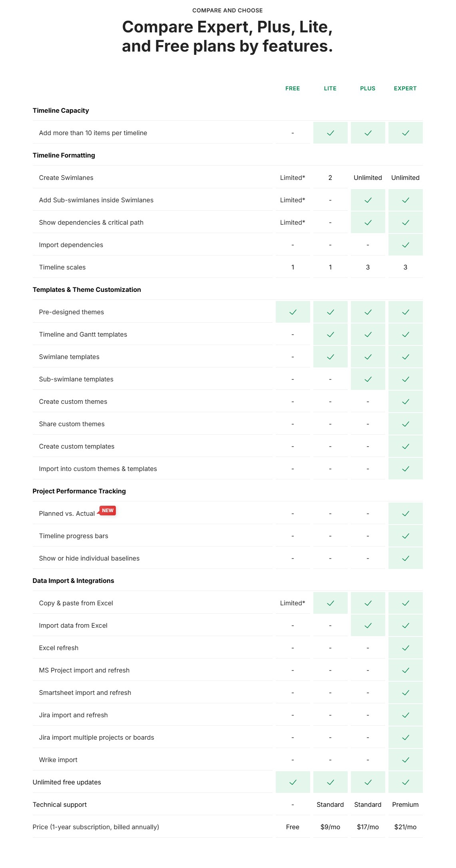Click the Timeline Formatting section heading

point(64,156)
